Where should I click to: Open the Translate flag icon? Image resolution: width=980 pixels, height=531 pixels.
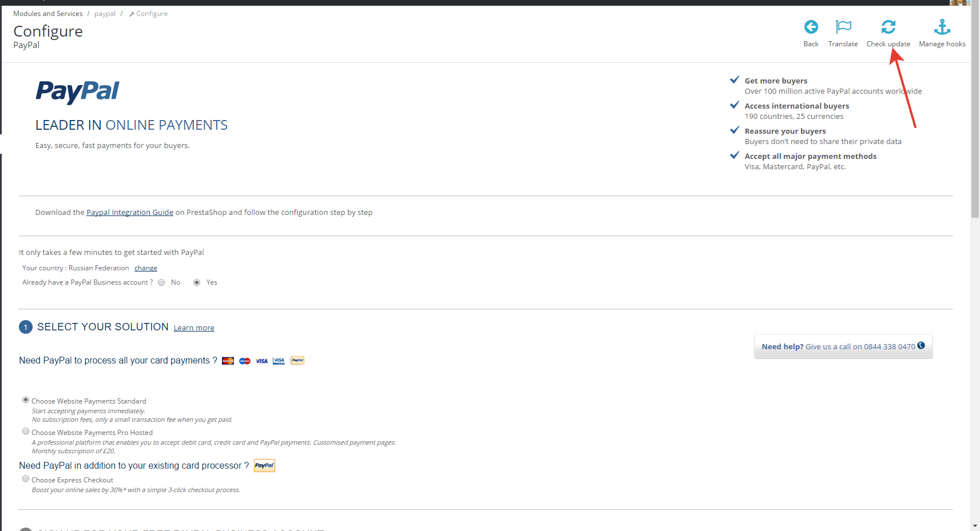[x=843, y=27]
